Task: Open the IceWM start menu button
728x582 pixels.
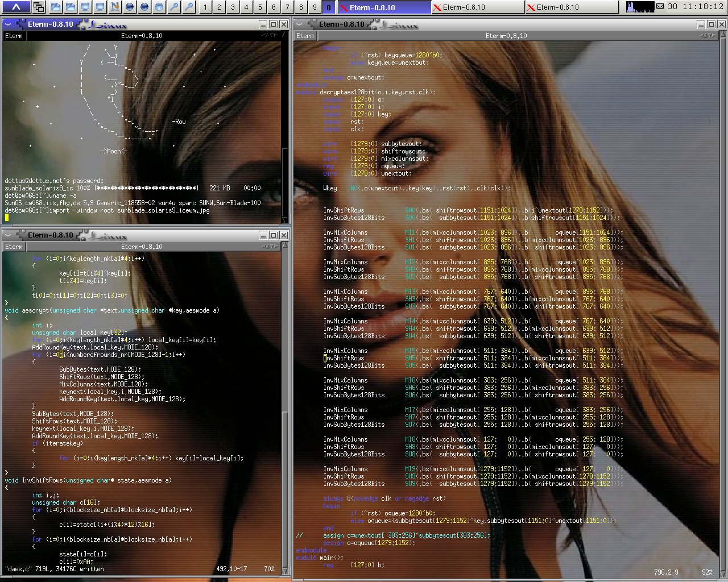Action: tap(16, 7)
